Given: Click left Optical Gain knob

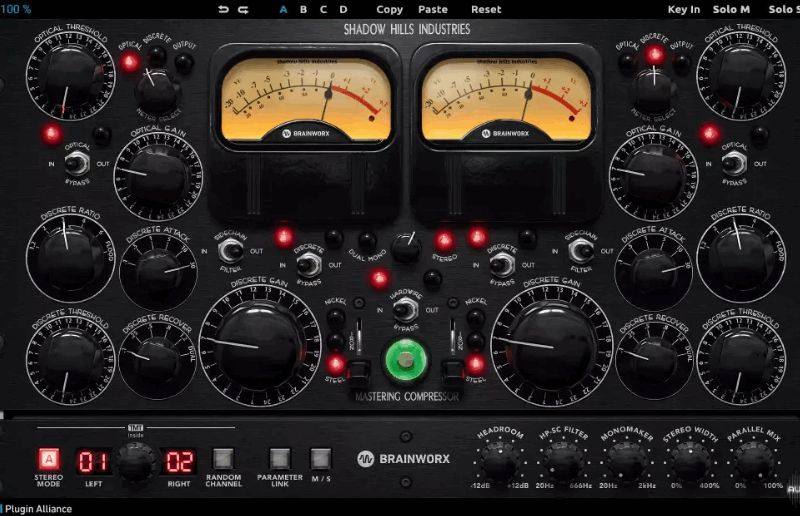Looking at the screenshot, I should (x=158, y=175).
